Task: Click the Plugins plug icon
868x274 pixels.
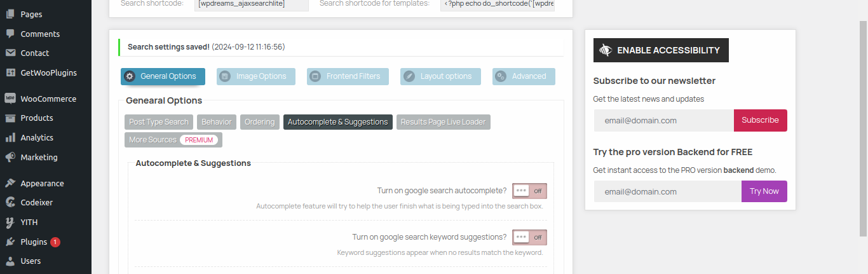Action: pos(10,242)
